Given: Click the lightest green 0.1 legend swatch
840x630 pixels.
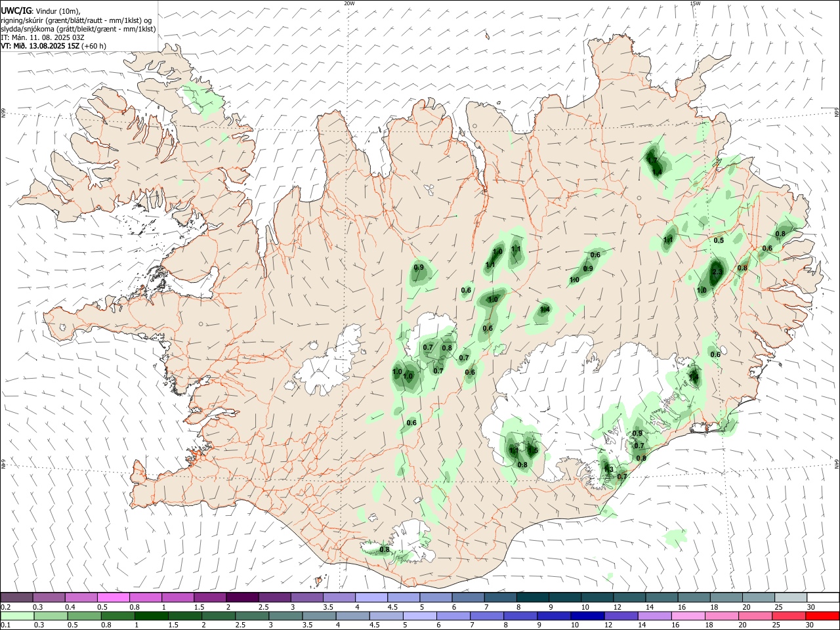Looking at the screenshot, I should (16, 616).
